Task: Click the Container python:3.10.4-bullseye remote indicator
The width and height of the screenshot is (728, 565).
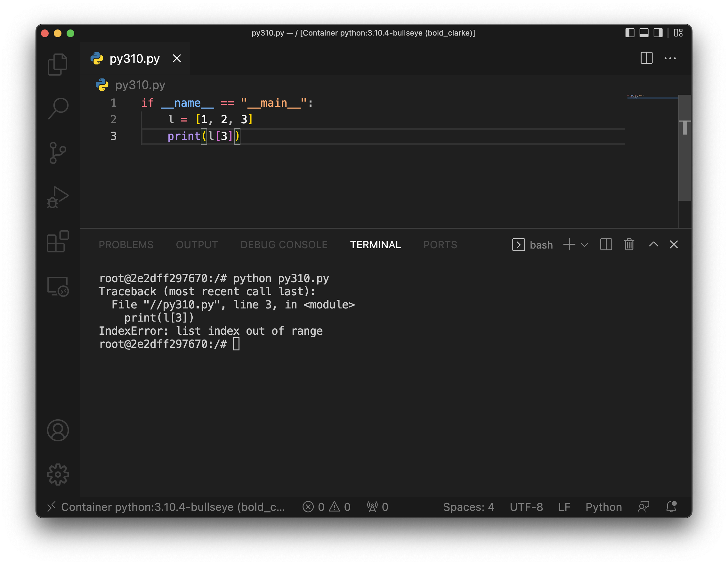Action: 167,507
